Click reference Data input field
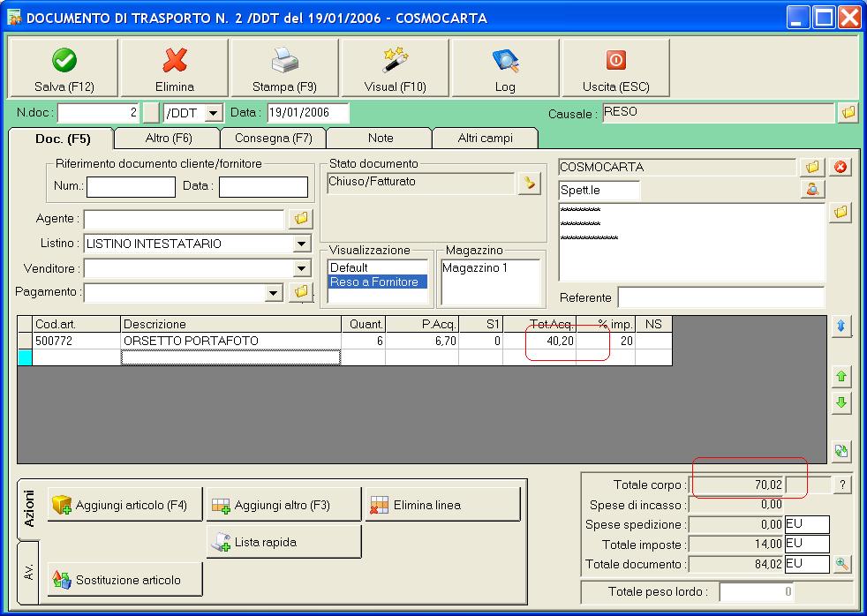Image resolution: width=867 pixels, height=616 pixels. [x=263, y=187]
